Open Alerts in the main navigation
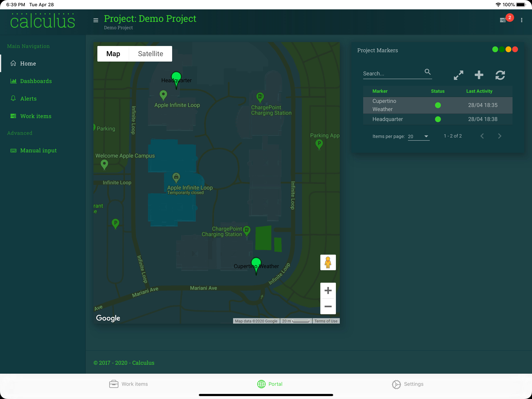 point(28,98)
